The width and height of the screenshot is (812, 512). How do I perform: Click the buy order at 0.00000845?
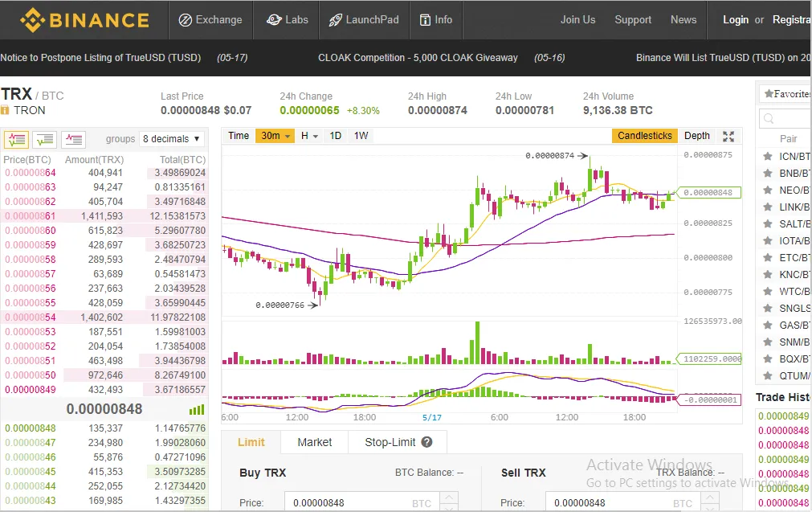pyautogui.click(x=104, y=472)
